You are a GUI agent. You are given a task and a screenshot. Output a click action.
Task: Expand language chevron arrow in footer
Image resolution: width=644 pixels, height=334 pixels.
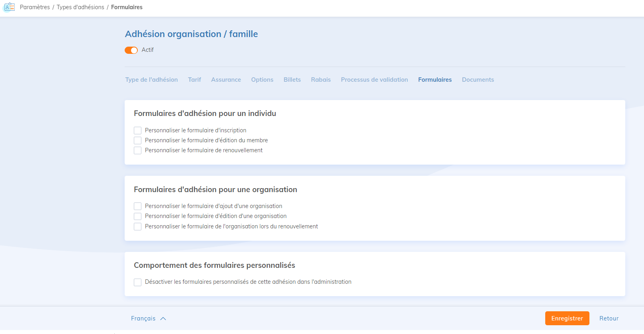[x=163, y=318]
